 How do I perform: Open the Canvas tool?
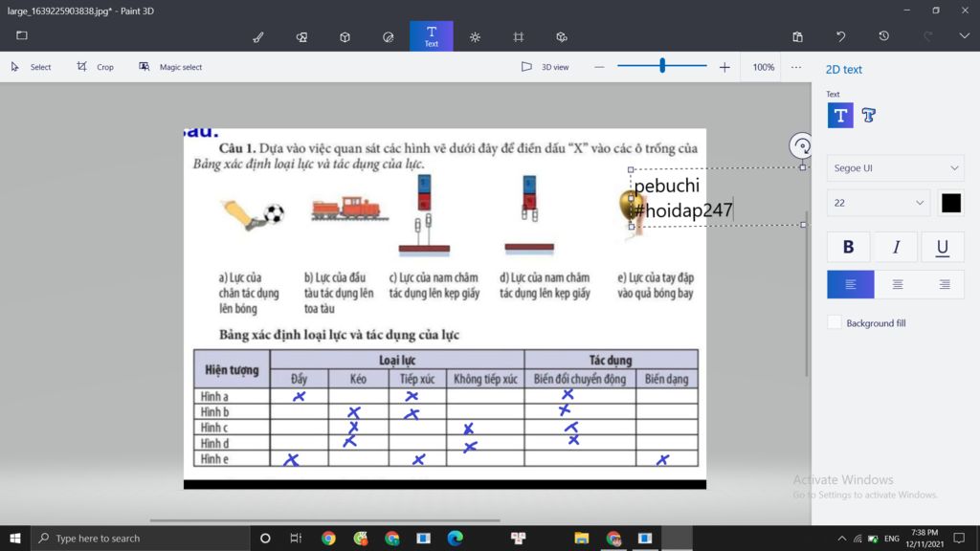pos(518,37)
